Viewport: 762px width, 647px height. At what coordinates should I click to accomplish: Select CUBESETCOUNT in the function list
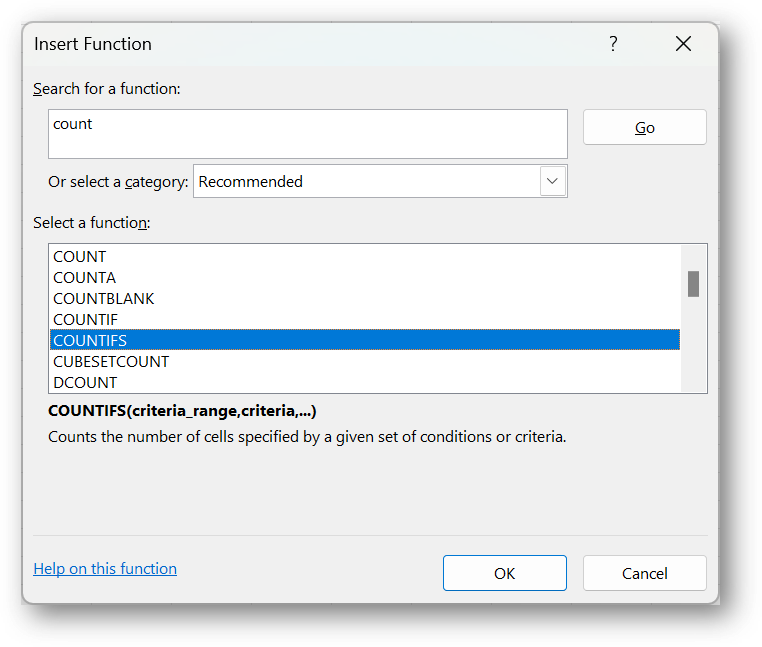[364, 362]
